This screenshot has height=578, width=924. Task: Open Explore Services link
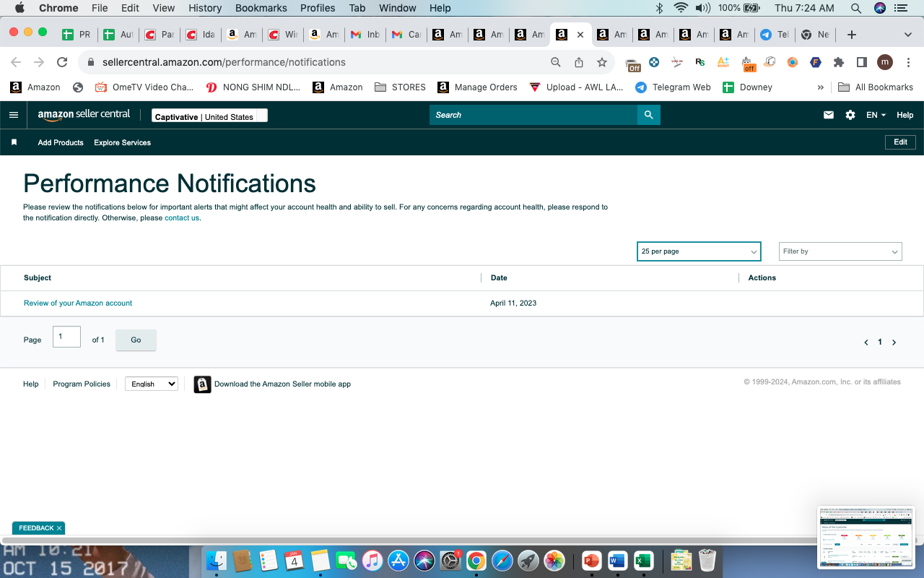[122, 143]
